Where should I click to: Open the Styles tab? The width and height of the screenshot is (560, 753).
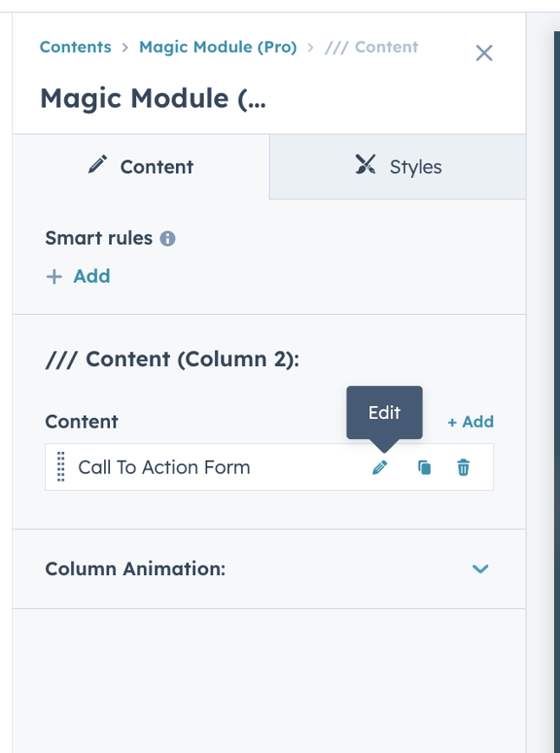398,167
